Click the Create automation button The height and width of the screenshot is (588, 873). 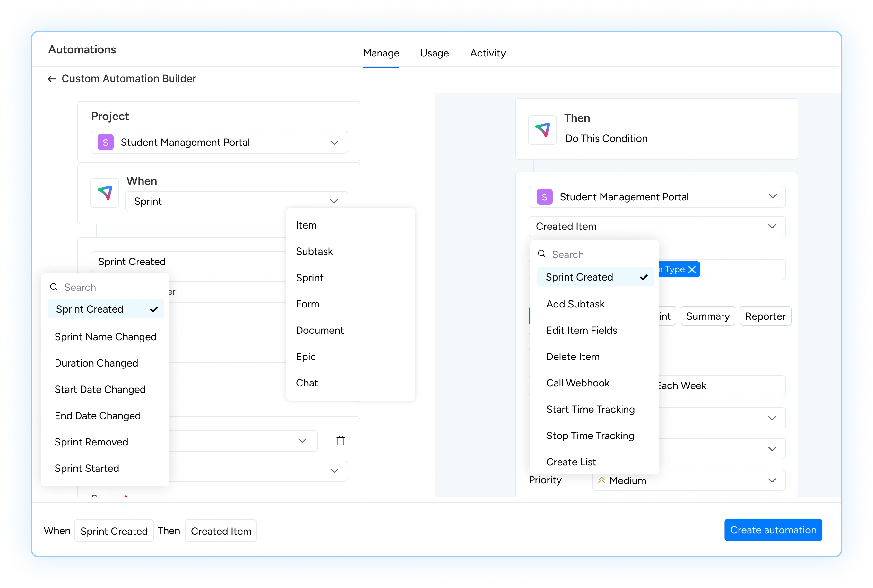point(773,530)
